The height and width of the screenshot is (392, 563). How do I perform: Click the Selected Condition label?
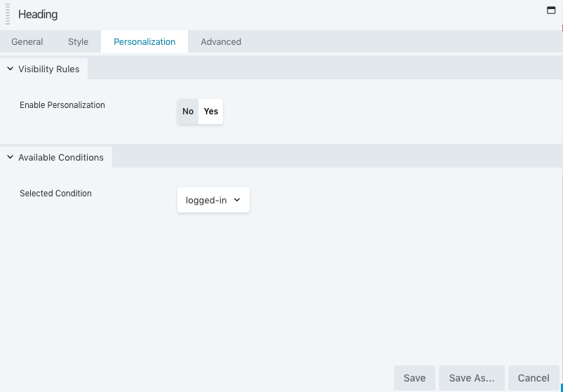click(55, 194)
